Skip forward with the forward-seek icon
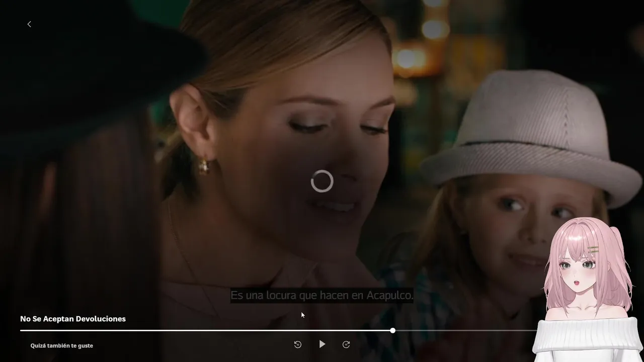This screenshot has width=644, height=362. click(x=346, y=344)
